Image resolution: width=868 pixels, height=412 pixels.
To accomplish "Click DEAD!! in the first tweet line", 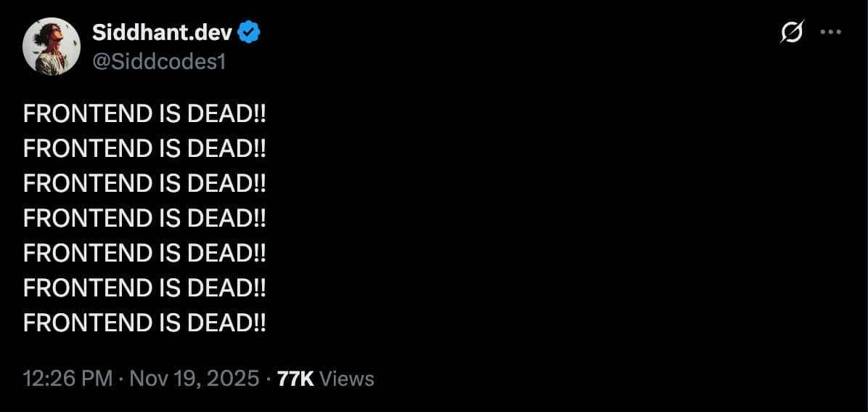I will (226, 113).
